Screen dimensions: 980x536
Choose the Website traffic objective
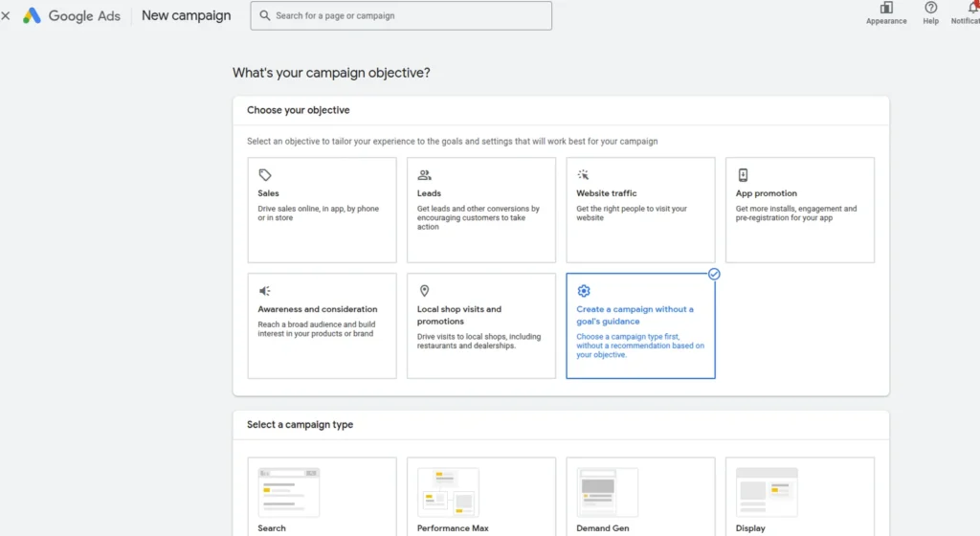pyautogui.click(x=640, y=211)
